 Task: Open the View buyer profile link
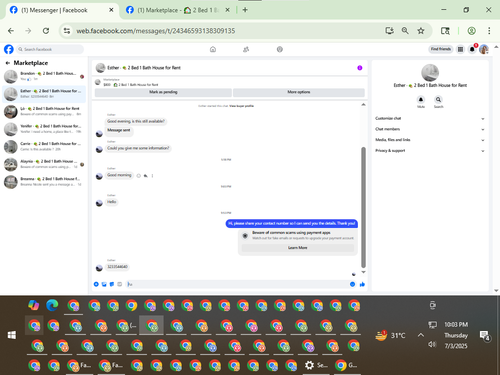pyautogui.click(x=241, y=106)
